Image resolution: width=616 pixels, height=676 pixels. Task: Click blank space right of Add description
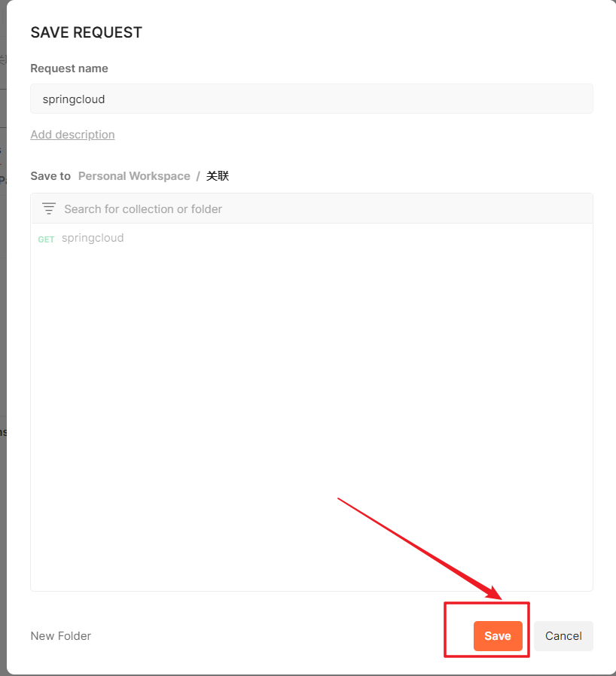[339, 135]
